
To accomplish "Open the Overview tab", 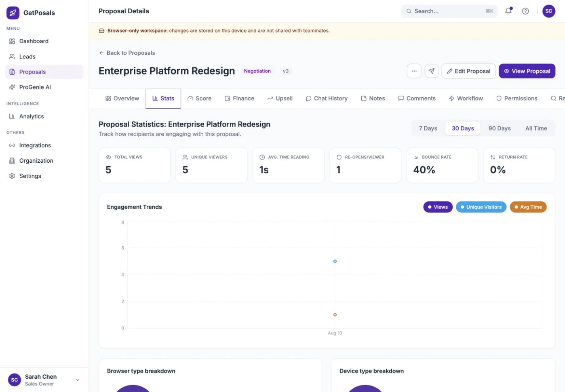I will pyautogui.click(x=122, y=99).
